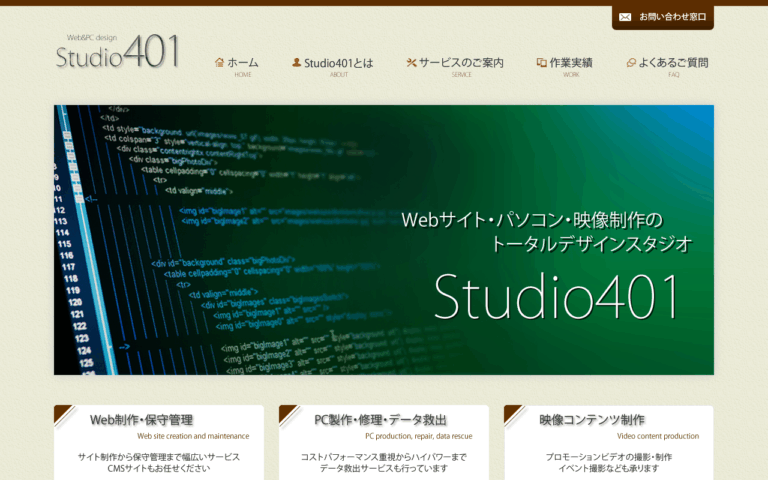This screenshot has height=480, width=768.
Task: Click banner text 'トータルデザインスタジオ'
Action: 592,243
